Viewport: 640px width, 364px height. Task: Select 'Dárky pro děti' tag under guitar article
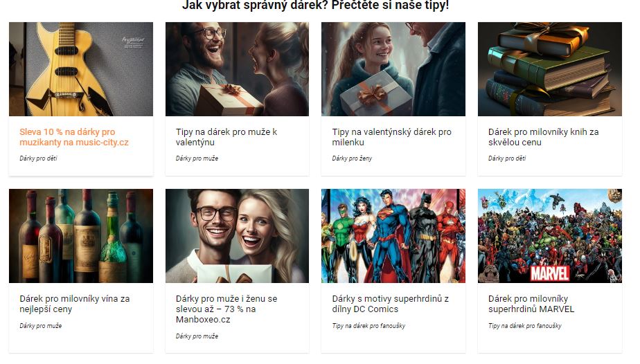[x=38, y=158]
